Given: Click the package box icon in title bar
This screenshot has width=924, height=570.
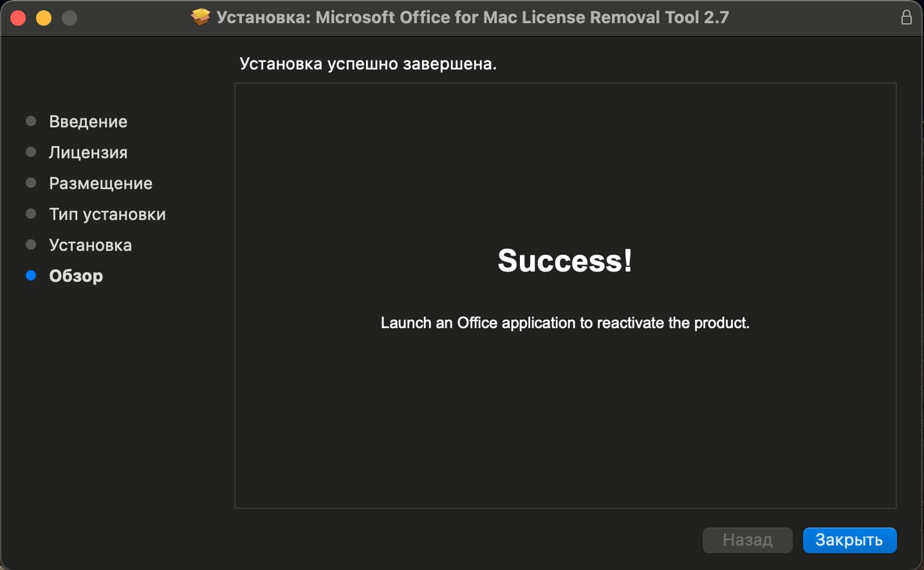Looking at the screenshot, I should [201, 17].
